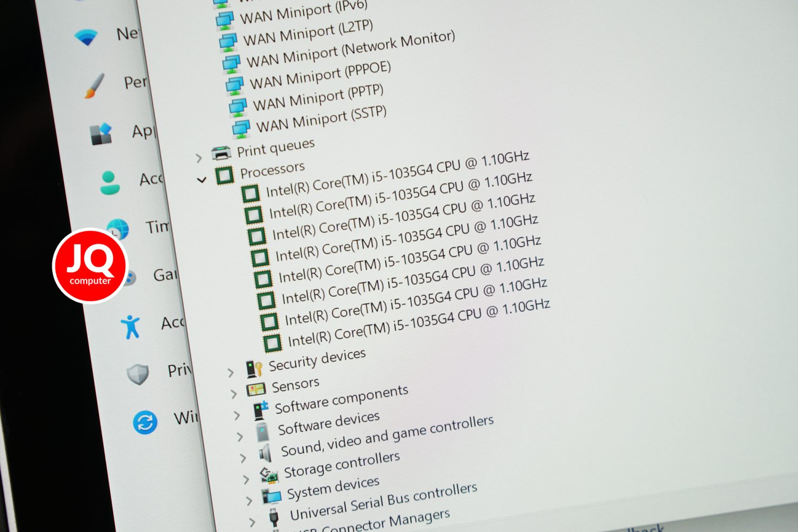Expand the Software components node
Viewport: 798px width, 532px height.
pos(237,415)
